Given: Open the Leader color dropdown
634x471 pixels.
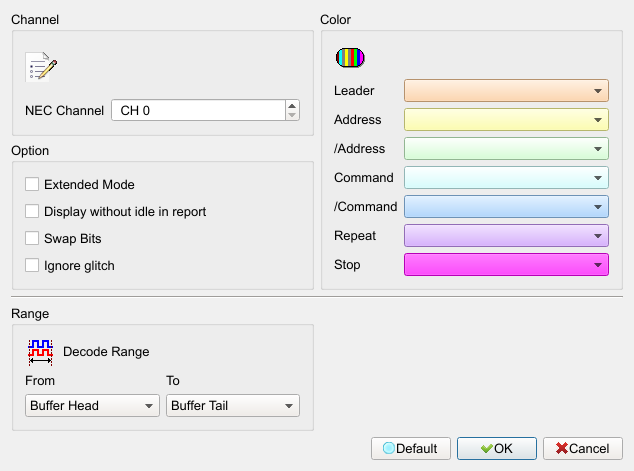Looking at the screenshot, I should point(506,91).
